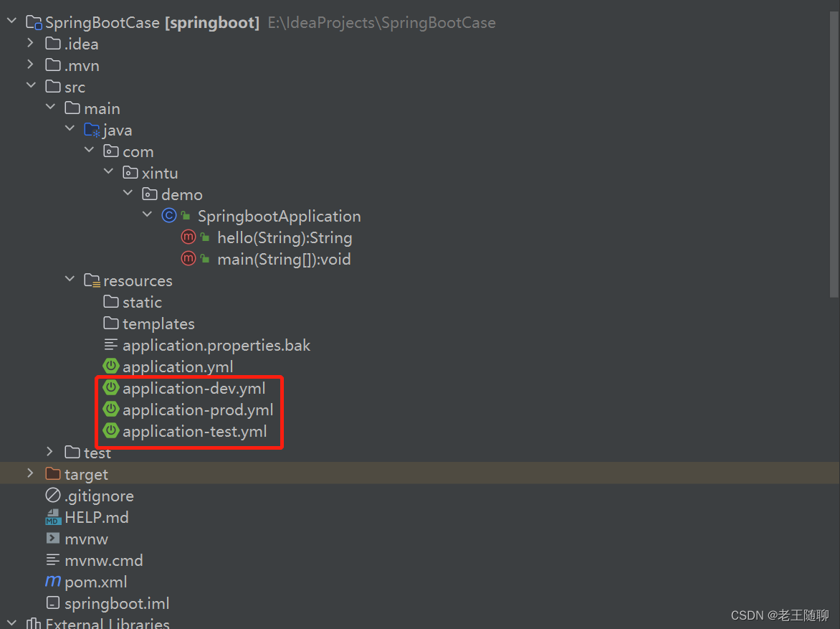The height and width of the screenshot is (629, 840).
Task: Click the Maven icon beside pom.xml
Action: tap(52, 582)
